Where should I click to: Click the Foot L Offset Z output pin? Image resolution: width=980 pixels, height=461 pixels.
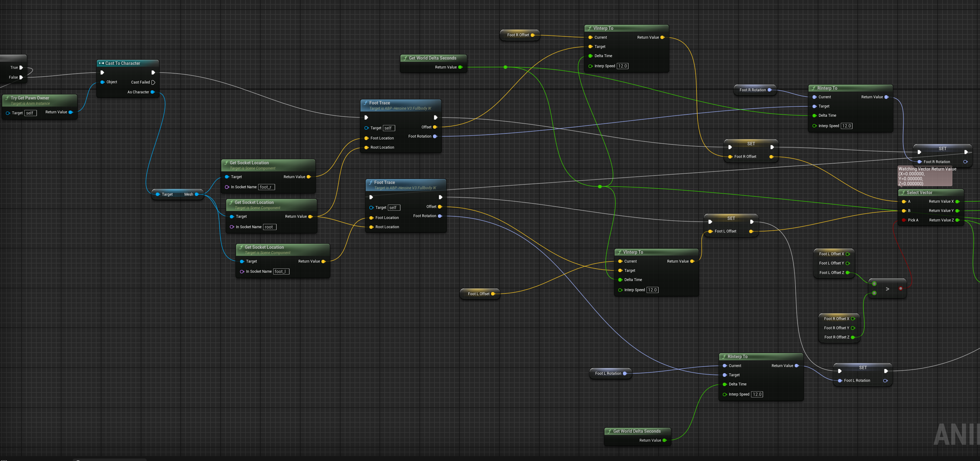848,272
